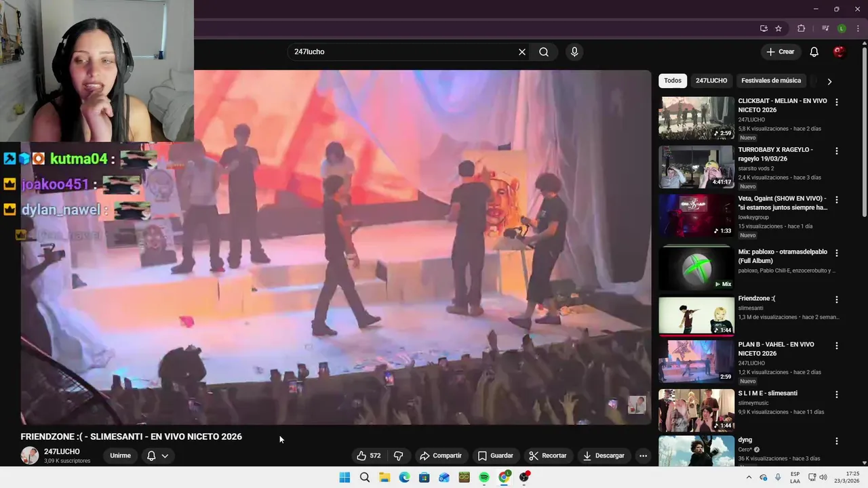Viewport: 868px width, 488px height.
Task: Click the Crear button
Action: pos(781,52)
